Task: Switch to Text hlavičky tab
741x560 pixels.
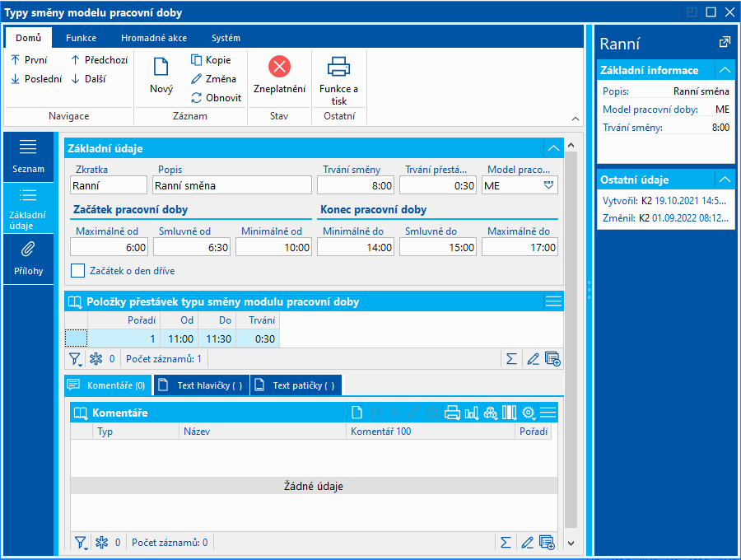Action: coord(202,385)
